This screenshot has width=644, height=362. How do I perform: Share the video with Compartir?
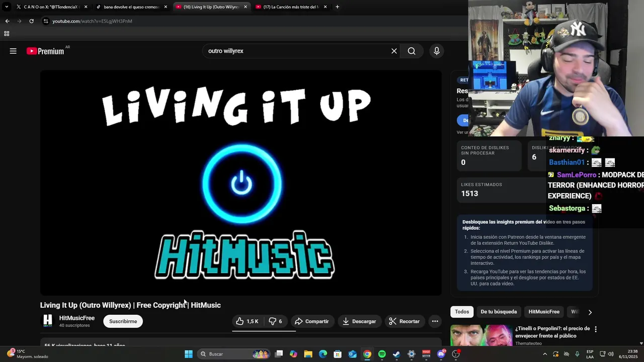pos(311,321)
